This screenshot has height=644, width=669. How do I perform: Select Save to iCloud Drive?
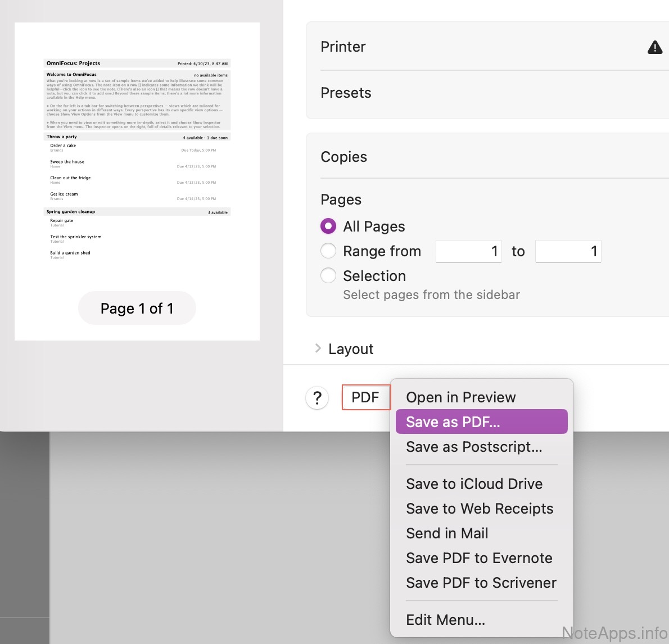tap(474, 484)
